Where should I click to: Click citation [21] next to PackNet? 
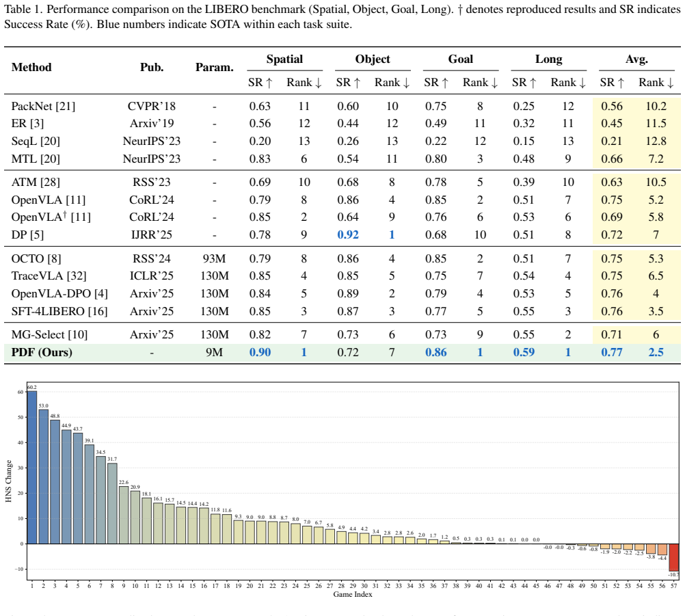pos(65,106)
